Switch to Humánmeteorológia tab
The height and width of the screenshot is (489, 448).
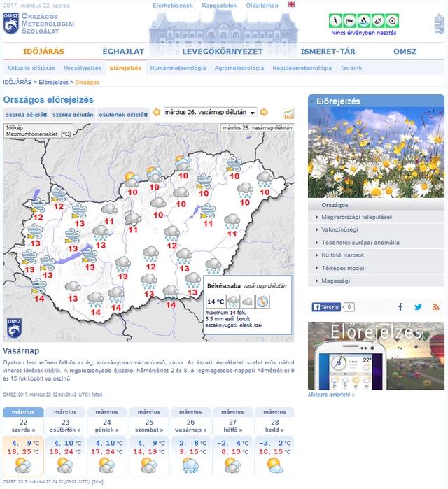(x=178, y=68)
